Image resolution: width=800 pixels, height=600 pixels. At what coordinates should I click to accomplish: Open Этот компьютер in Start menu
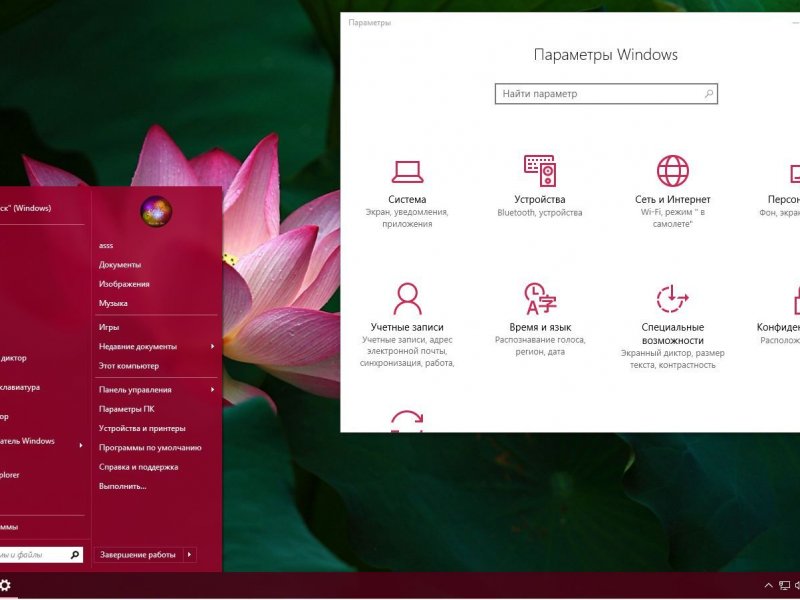pos(129,366)
